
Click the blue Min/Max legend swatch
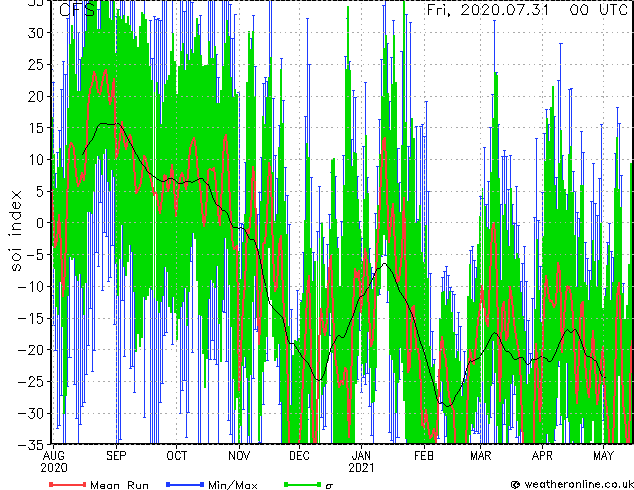tap(185, 484)
